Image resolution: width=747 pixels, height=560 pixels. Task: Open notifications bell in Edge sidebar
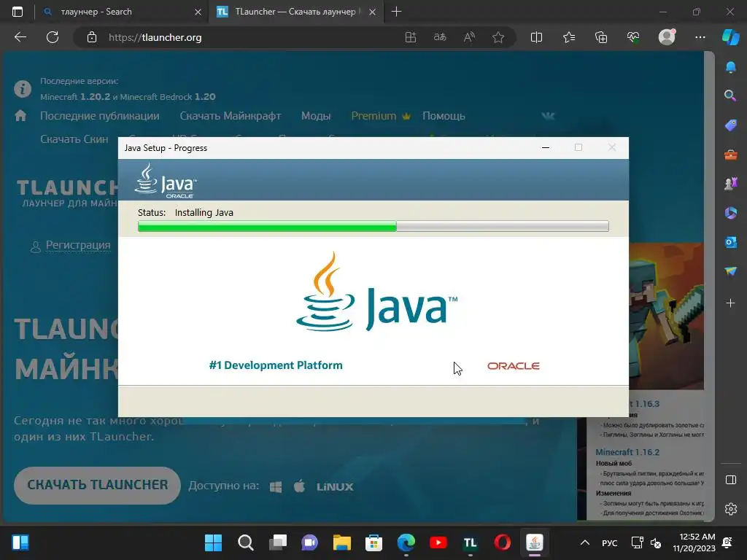tap(731, 66)
